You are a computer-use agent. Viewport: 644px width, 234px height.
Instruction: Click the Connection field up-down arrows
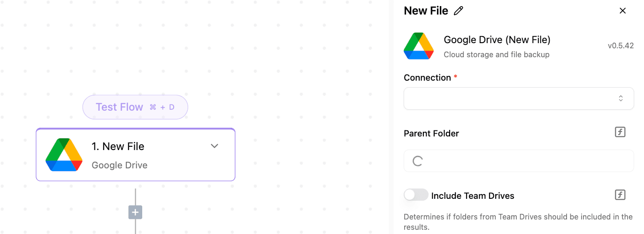[x=621, y=98]
